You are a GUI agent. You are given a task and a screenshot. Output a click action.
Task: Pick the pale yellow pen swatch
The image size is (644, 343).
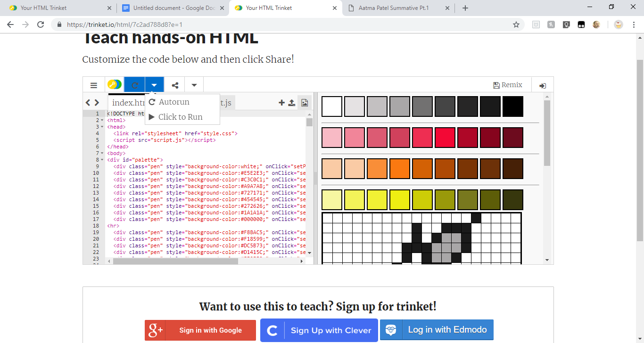tap(332, 200)
